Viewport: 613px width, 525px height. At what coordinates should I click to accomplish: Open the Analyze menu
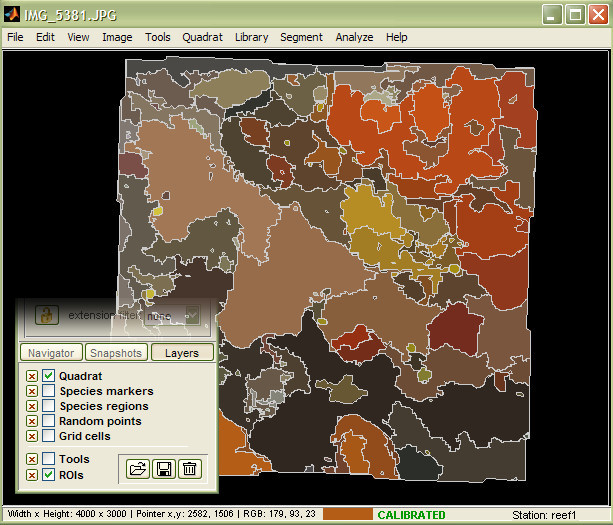tap(354, 37)
